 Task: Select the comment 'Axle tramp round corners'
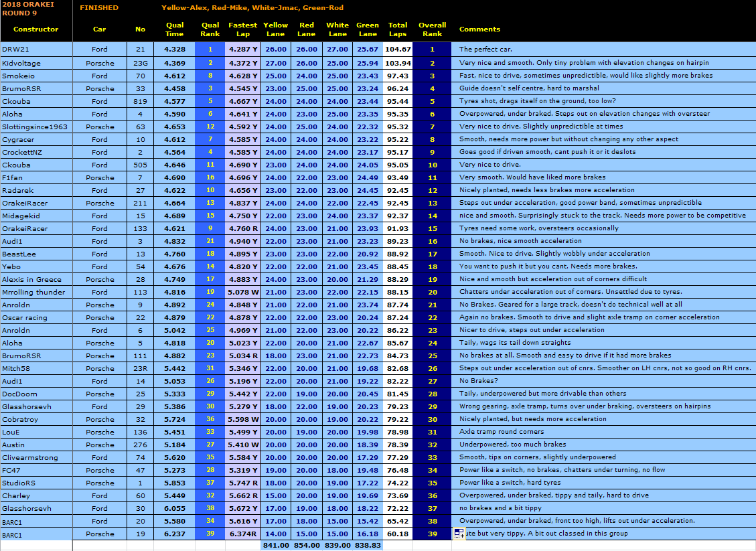[x=502, y=432]
